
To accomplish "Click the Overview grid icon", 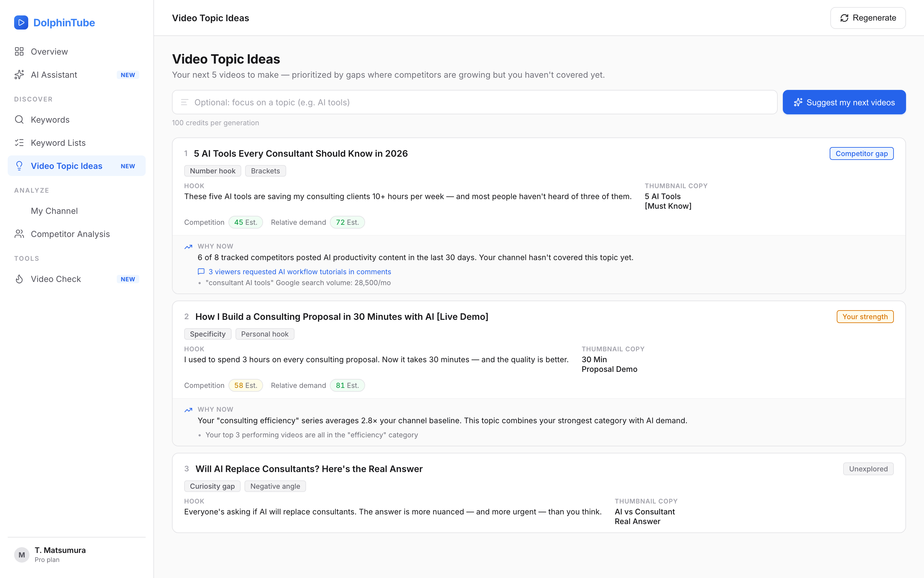I will pos(19,52).
